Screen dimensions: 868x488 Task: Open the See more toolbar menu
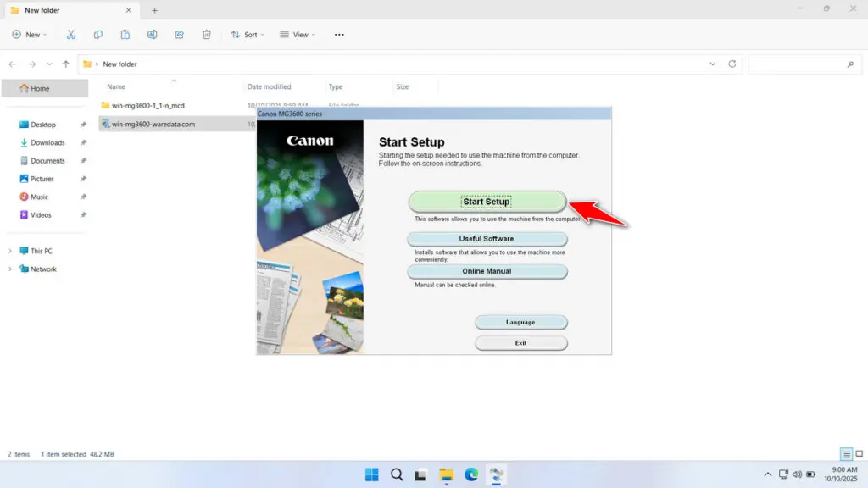coord(339,34)
